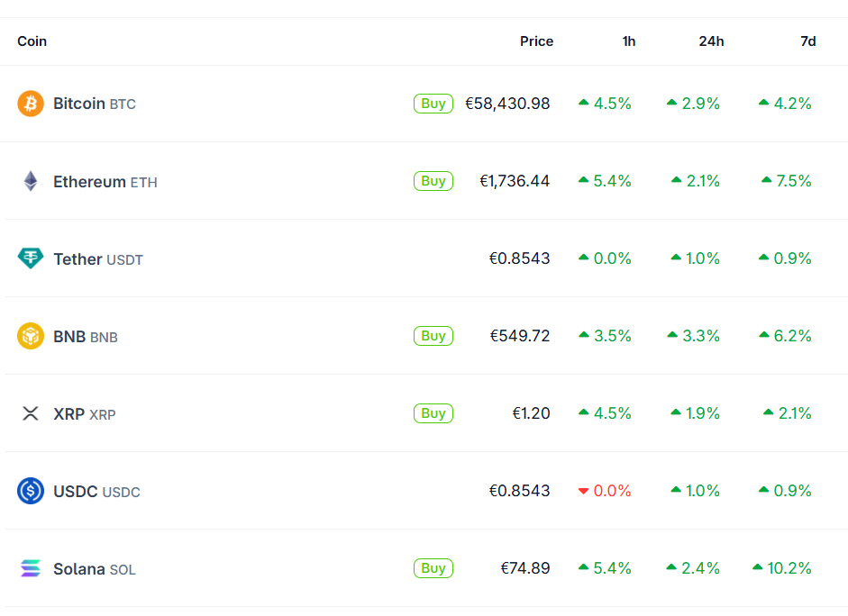Open the Bitcoin BTC coin link
This screenshot has height=616, width=848.
94,104
